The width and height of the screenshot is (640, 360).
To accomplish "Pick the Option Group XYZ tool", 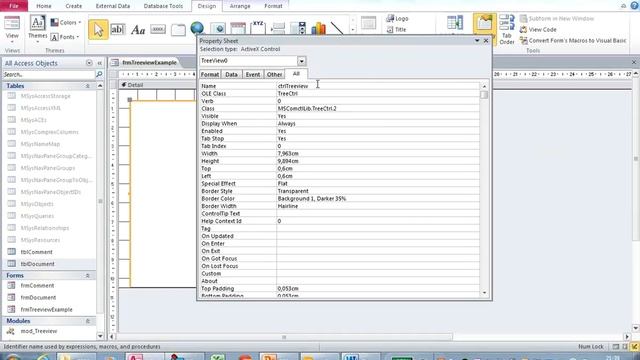I will [258, 27].
